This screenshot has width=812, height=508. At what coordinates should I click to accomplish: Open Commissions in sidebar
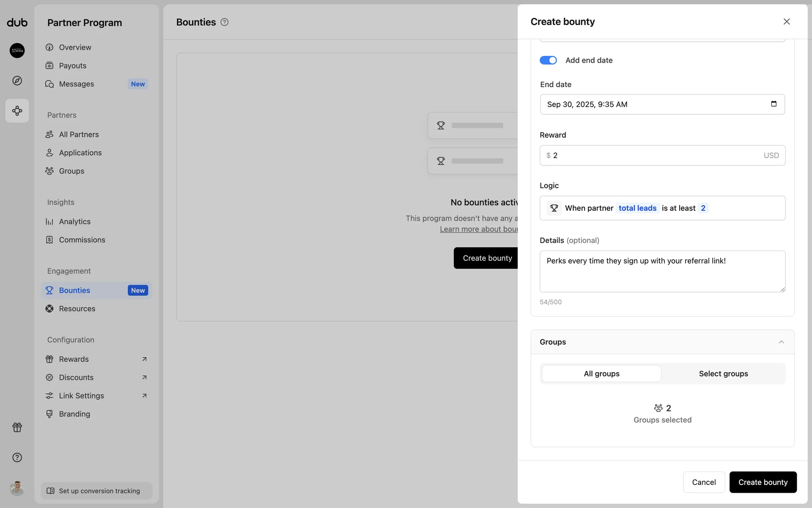[82, 240]
